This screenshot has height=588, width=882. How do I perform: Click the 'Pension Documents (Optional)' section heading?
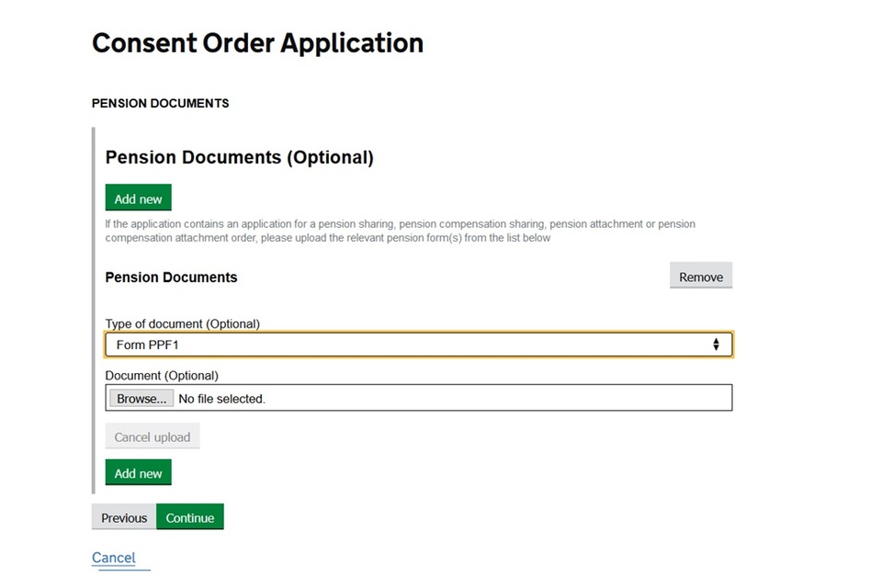[x=239, y=157]
